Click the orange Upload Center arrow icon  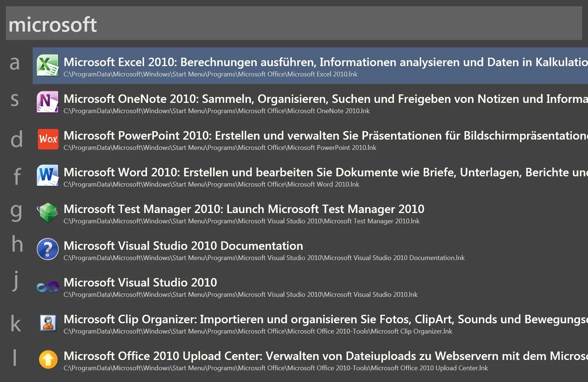48,359
